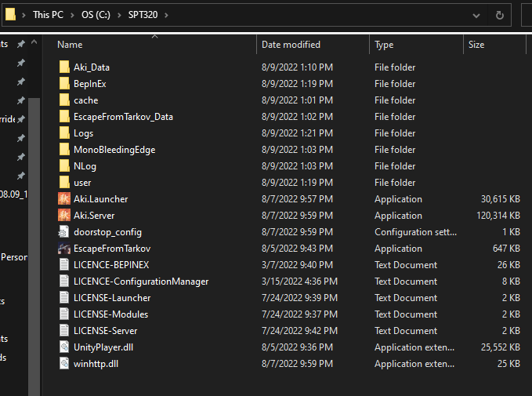
Task: Select the LICENSE-Launcher document icon
Action: click(x=64, y=297)
